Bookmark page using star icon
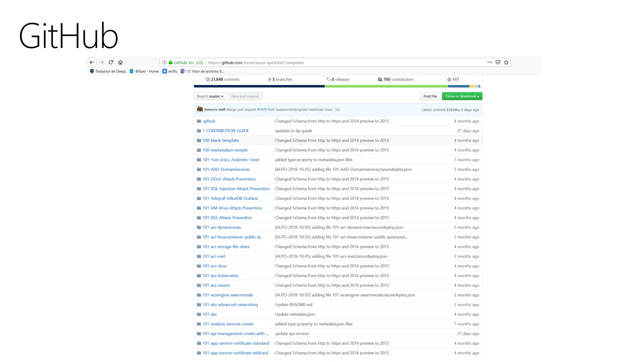The width and height of the screenshot is (644, 362). pos(506,62)
